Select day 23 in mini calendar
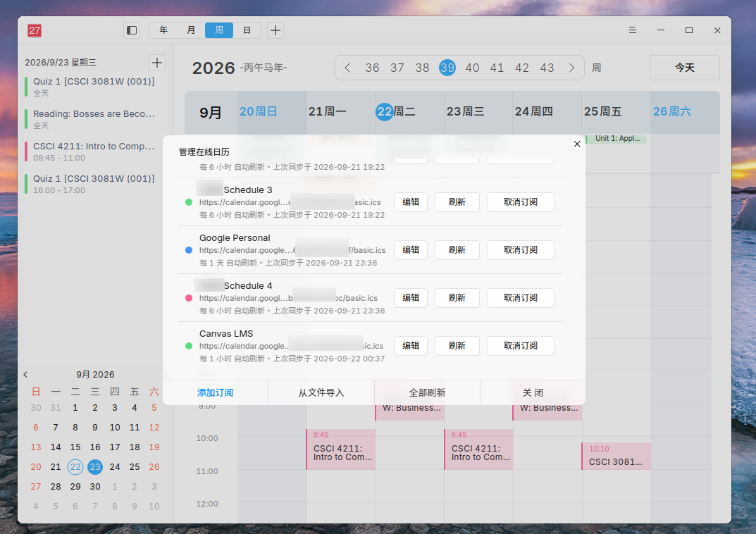The width and height of the screenshot is (756, 534). 95,467
